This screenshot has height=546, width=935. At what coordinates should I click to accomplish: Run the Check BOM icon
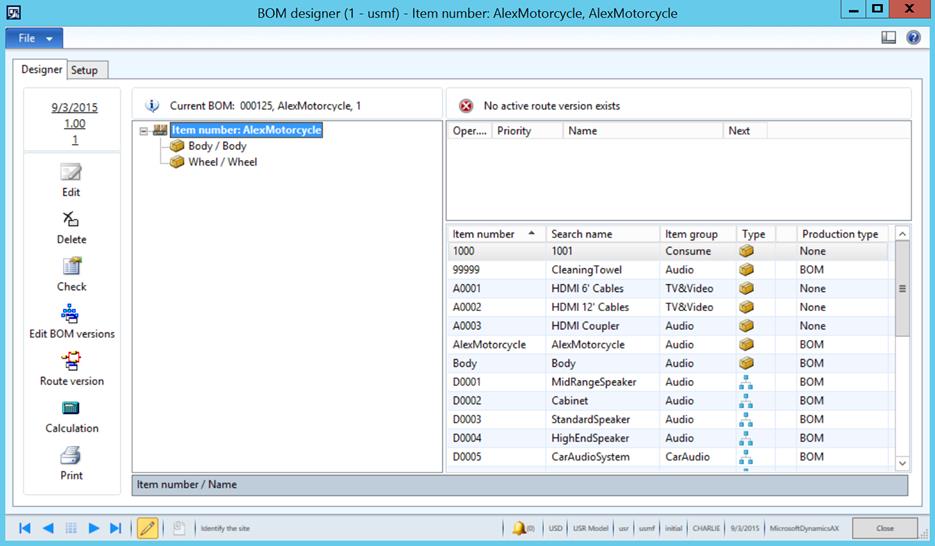[x=71, y=266]
